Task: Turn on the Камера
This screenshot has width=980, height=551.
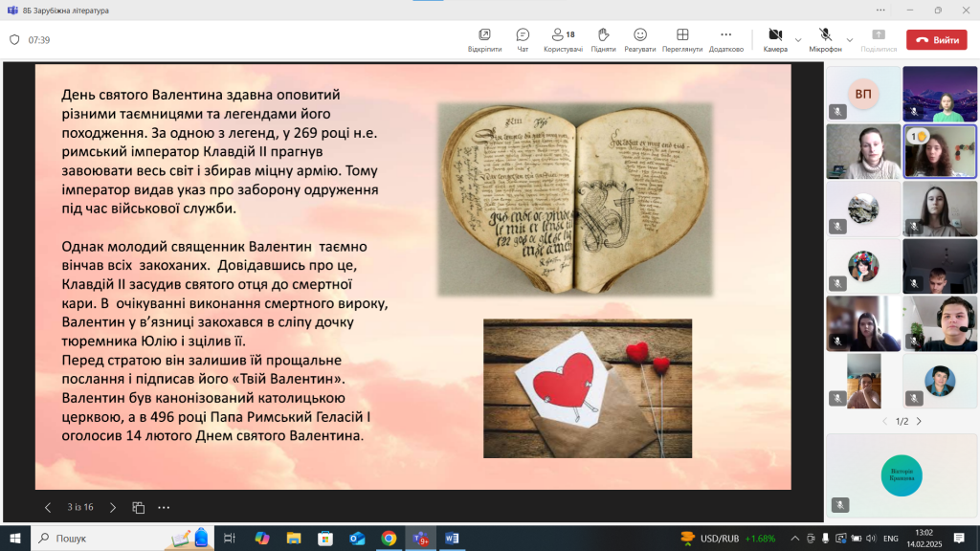Action: tap(775, 39)
